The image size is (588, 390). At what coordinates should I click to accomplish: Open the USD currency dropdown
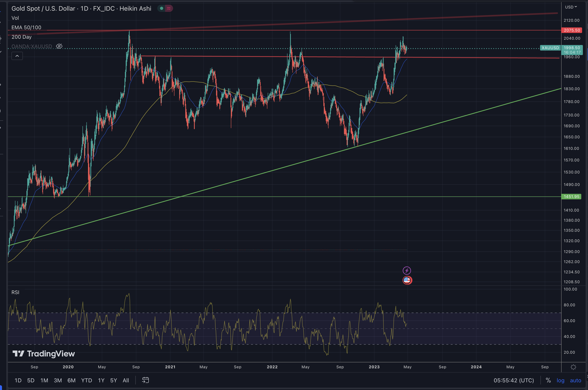[571, 7]
